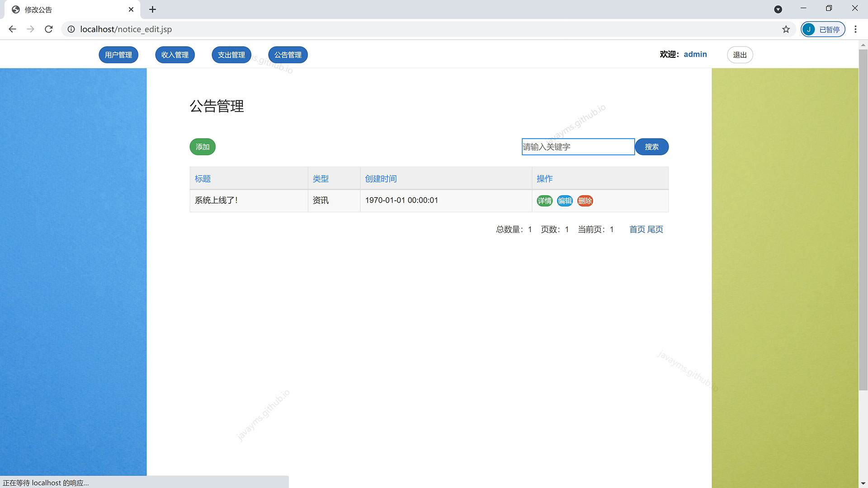Image resolution: width=868 pixels, height=488 pixels.
Task: Open the browser options three-dot menu
Action: point(855,29)
